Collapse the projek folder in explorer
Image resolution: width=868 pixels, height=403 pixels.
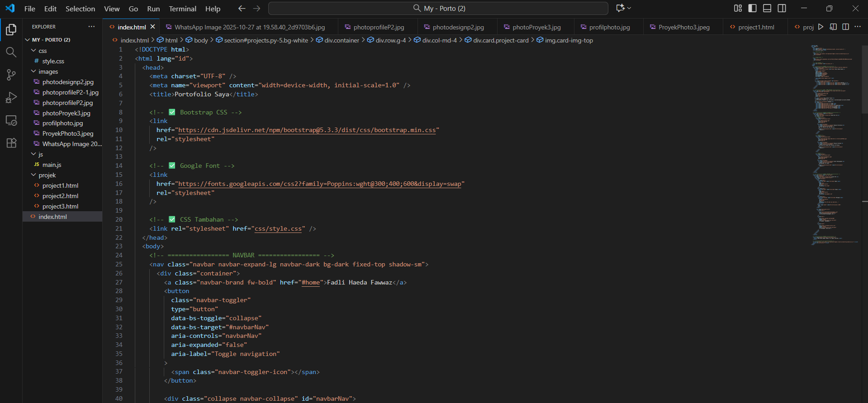[47, 175]
